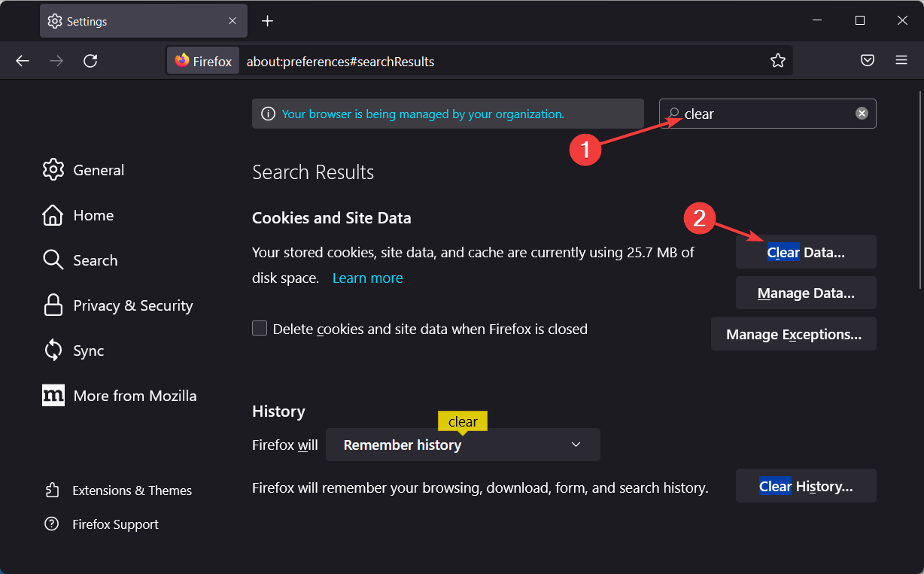Click the Manage Exceptions... button

794,334
